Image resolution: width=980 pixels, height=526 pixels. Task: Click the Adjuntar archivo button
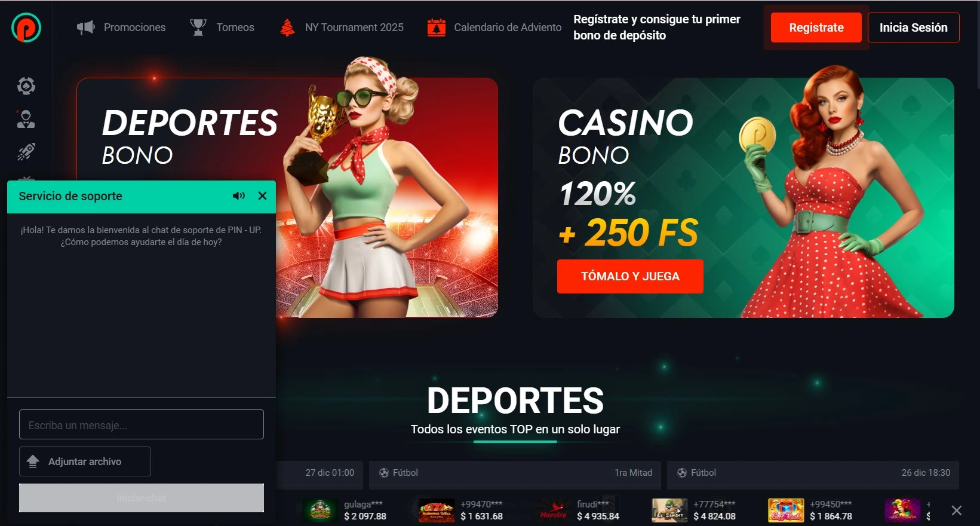[x=85, y=461]
